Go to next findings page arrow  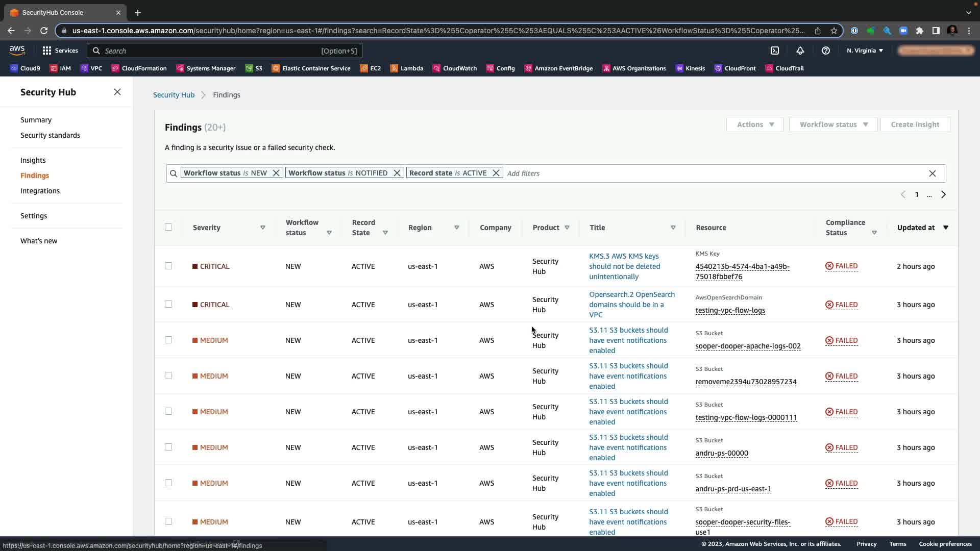point(943,194)
